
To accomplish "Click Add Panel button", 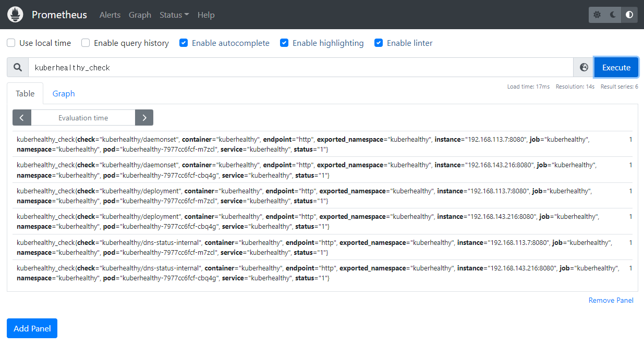I will click(x=32, y=328).
